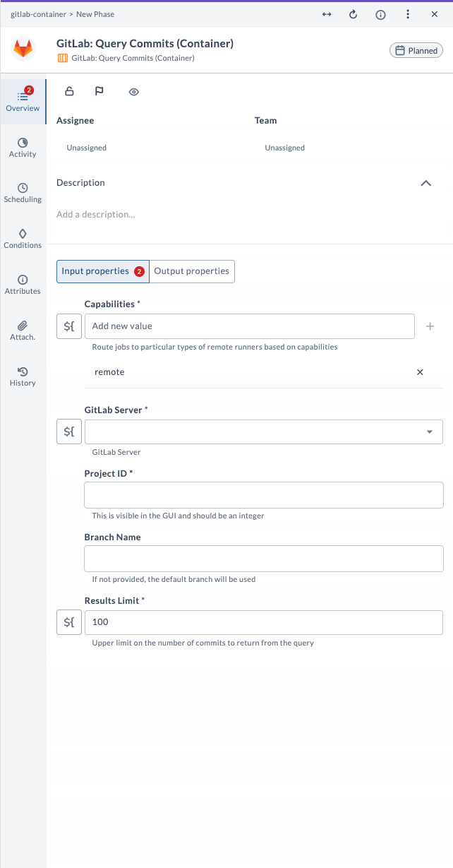Image resolution: width=453 pixels, height=868 pixels.
Task: Switch to Input properties tab
Action: click(103, 271)
